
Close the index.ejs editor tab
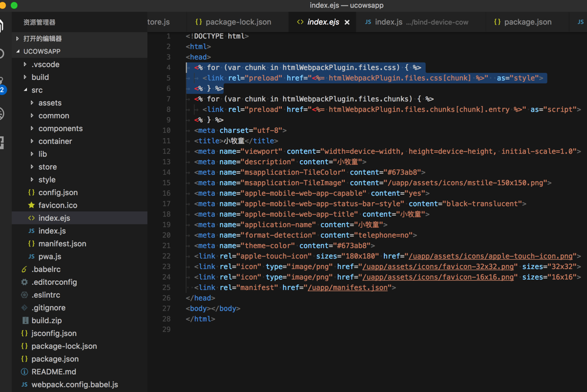(347, 22)
